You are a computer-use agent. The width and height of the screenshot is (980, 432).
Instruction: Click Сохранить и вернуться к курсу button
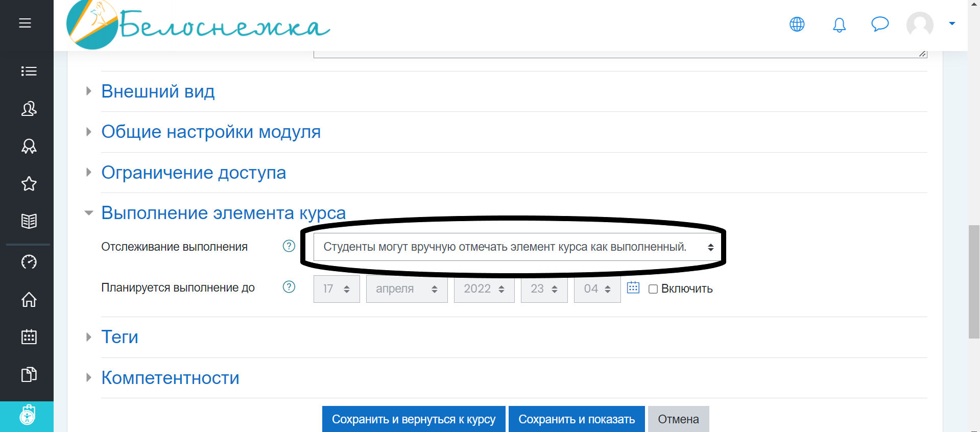pyautogui.click(x=413, y=419)
